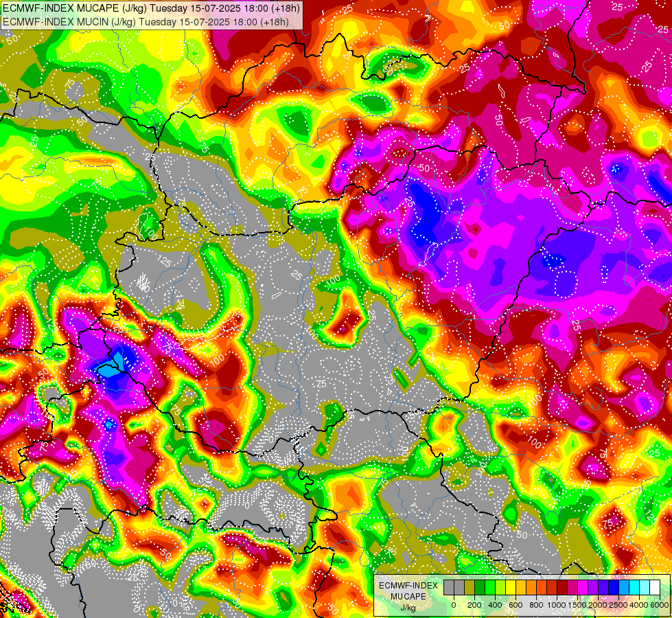The width and height of the screenshot is (672, 618).
Task: Select the dark maroon-red legend swatch
Action: coord(562,588)
